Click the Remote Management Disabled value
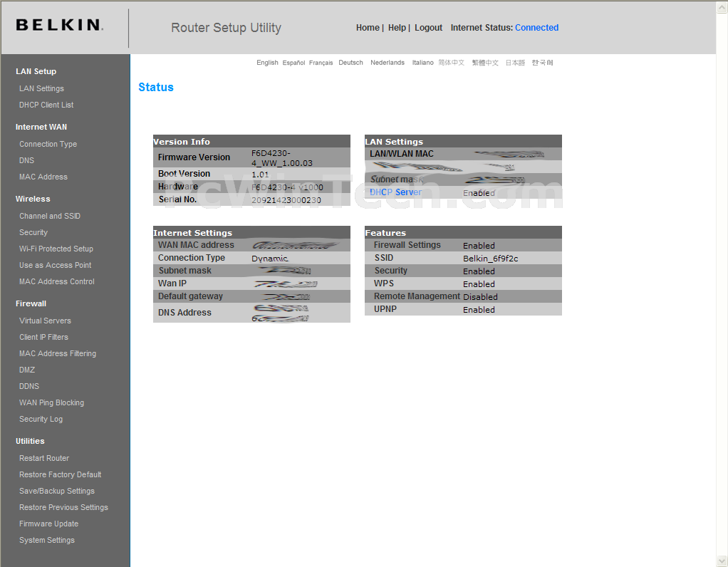 tap(480, 297)
